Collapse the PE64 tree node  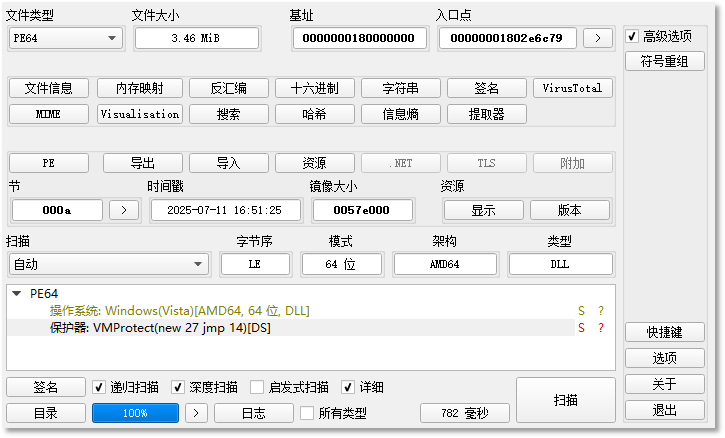tap(17, 294)
